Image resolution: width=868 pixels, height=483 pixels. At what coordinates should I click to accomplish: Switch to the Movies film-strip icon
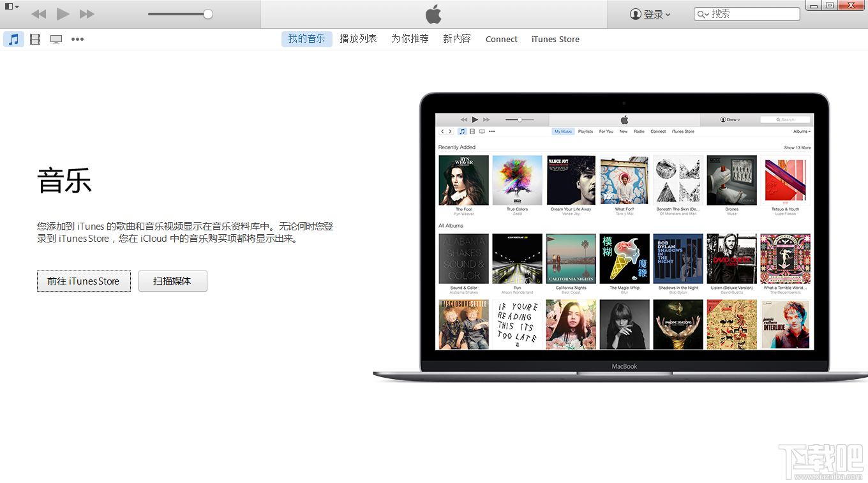tap(34, 39)
